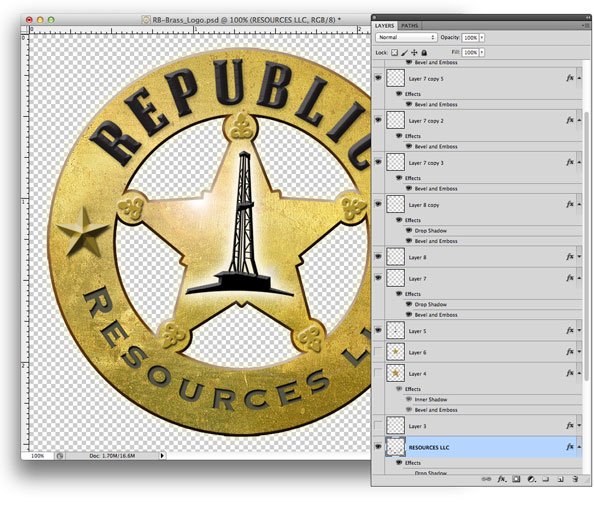Show Layer 4 via its empty visibility box

click(x=378, y=373)
